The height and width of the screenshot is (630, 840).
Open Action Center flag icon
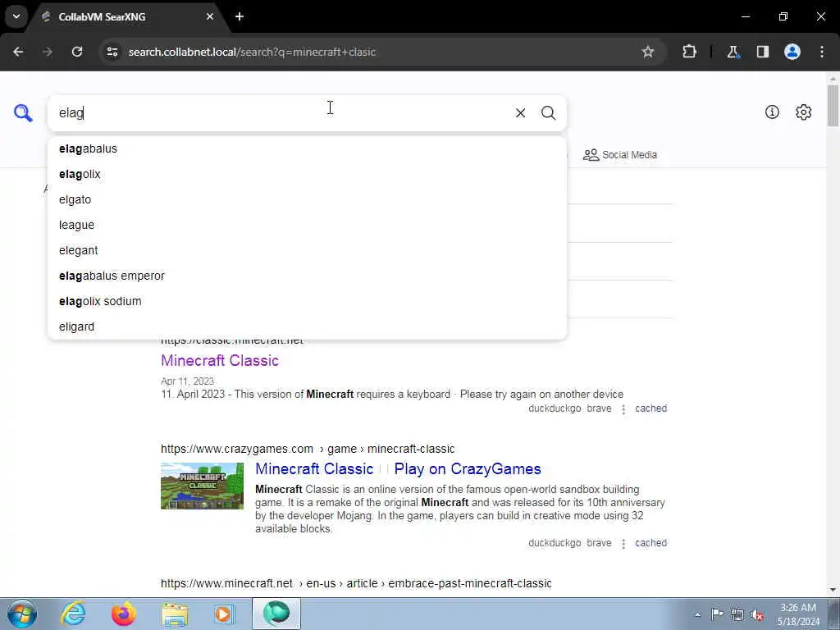click(x=717, y=614)
